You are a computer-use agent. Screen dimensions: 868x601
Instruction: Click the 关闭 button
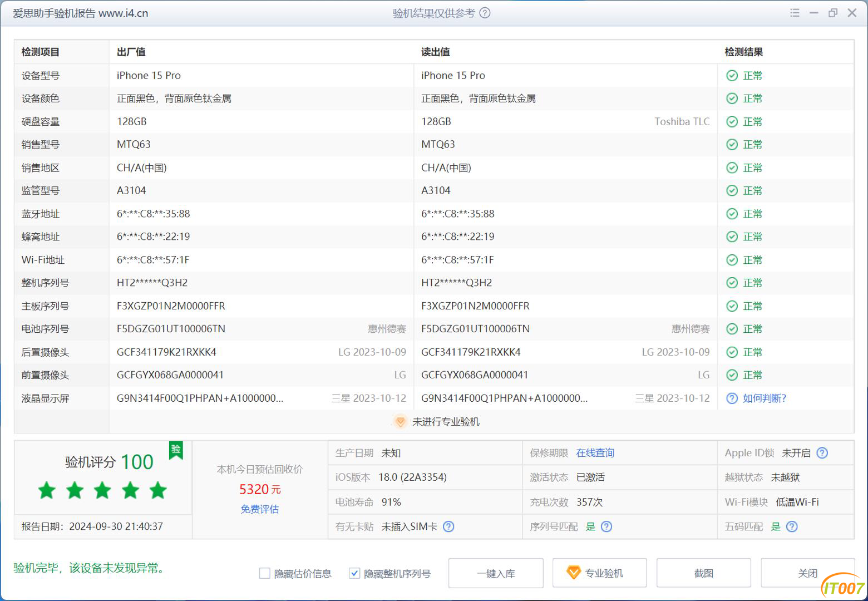point(807,573)
